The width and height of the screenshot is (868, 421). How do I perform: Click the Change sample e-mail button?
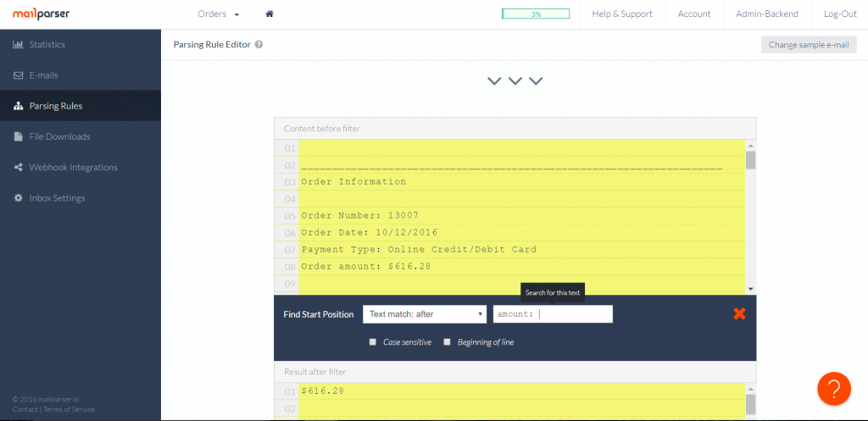(808, 45)
